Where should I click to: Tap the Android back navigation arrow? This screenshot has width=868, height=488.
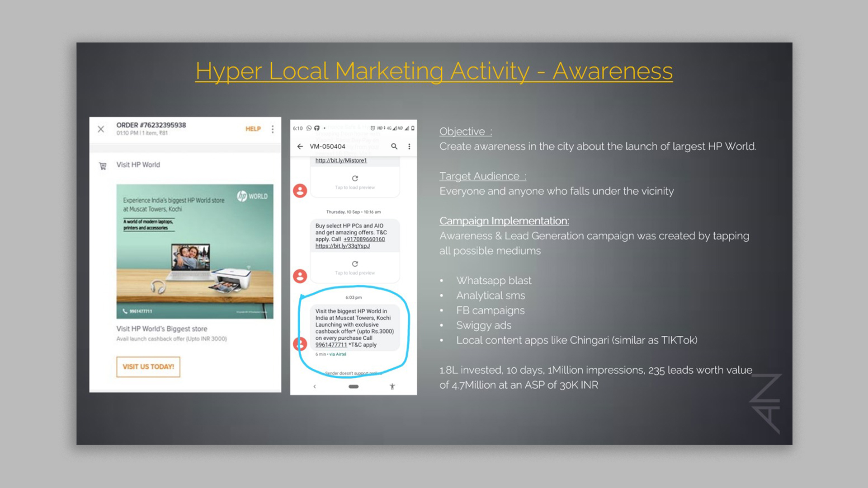pos(315,387)
